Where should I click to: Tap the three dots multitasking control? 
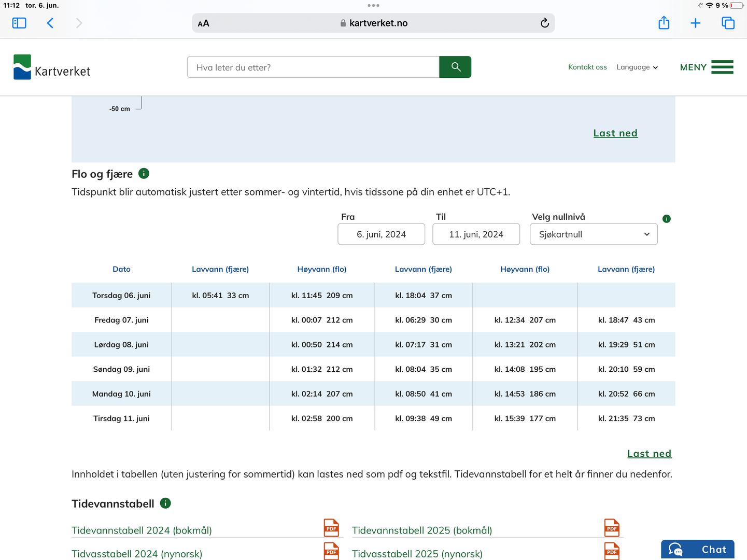tap(373, 5)
